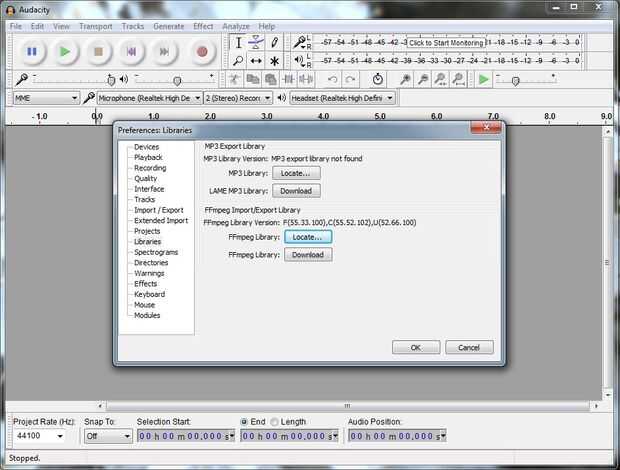620x470 pixels.
Task: Click the Copy toolbar icon
Action: coord(252,79)
